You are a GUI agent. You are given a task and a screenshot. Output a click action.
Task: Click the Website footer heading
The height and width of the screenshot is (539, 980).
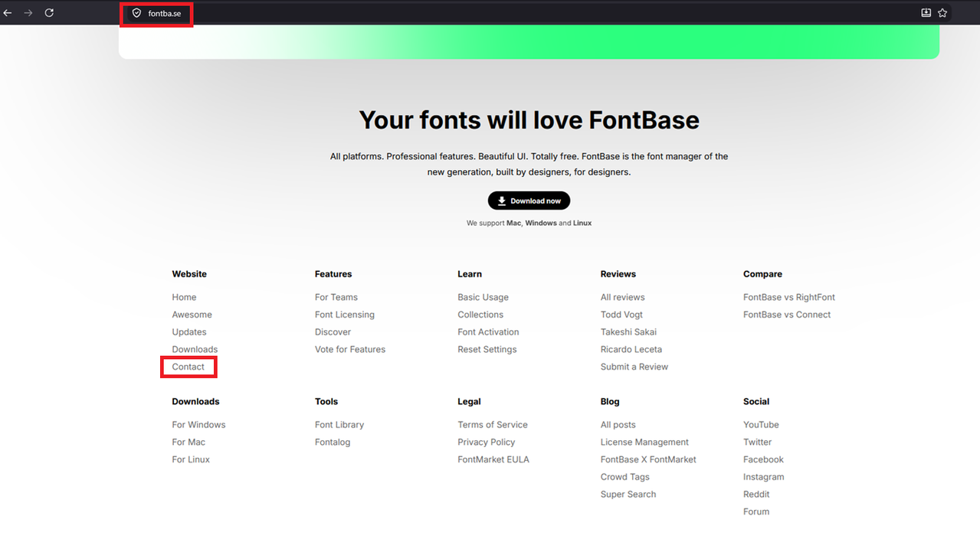click(x=189, y=274)
